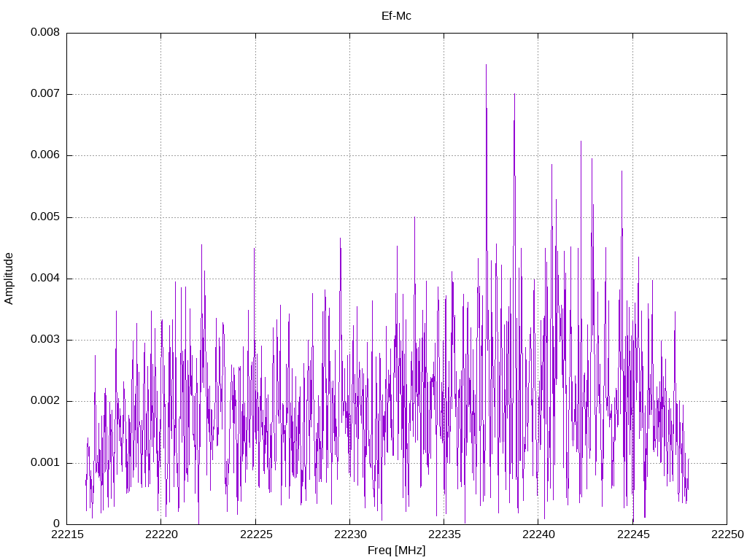Click the x-axis tick label 22250
The height and width of the screenshot is (560, 747).
727,534
